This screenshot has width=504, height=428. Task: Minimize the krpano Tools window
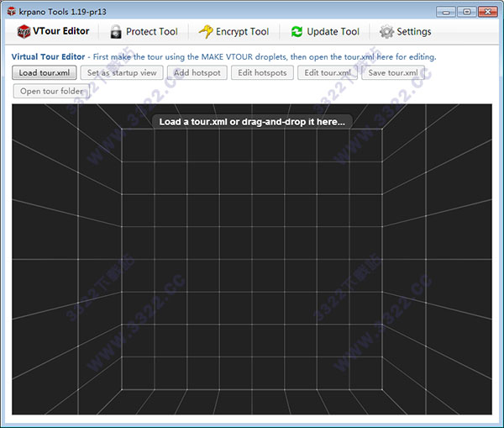click(446, 12)
